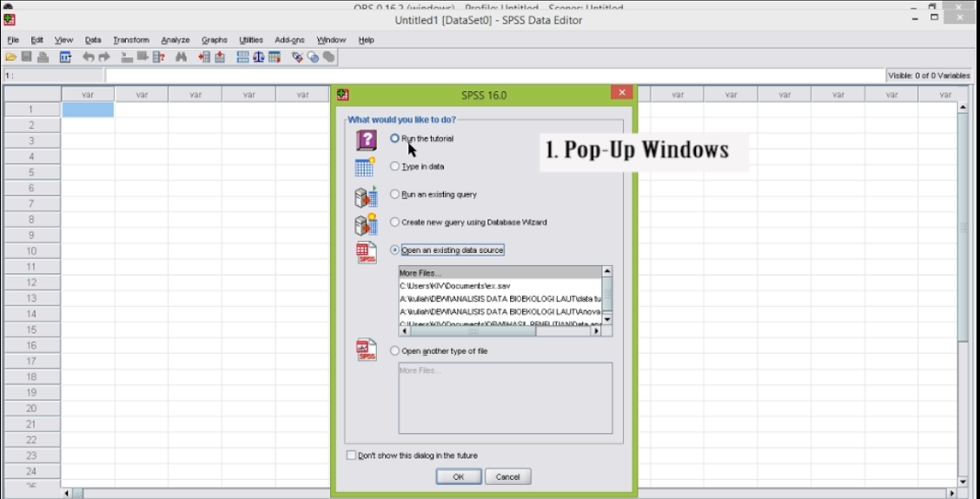Click the file list scroll-right arrow
Viewport: 980px width, 499px height.
[x=596, y=331]
